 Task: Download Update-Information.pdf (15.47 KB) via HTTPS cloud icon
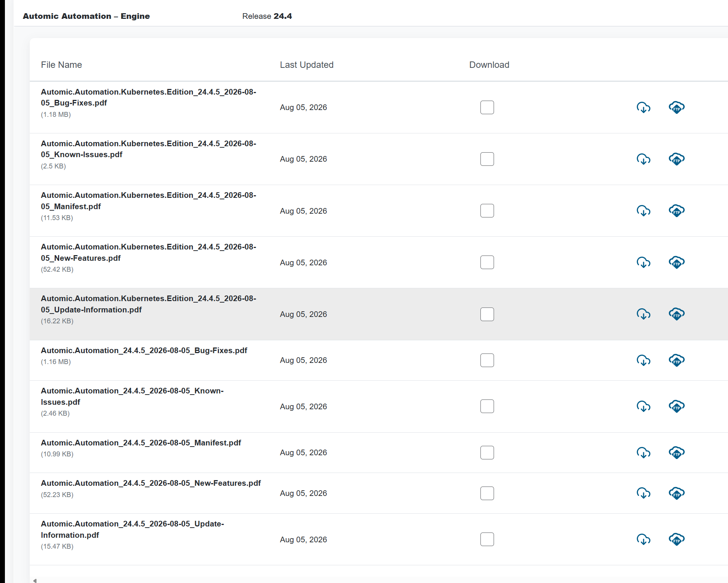tap(644, 539)
